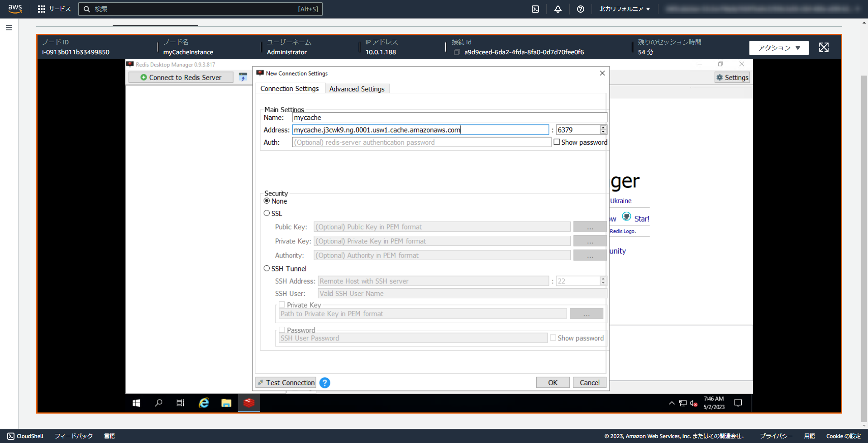The width and height of the screenshot is (868, 443).
Task: Open the 北カリフォルニア region dropdown
Action: pos(625,9)
